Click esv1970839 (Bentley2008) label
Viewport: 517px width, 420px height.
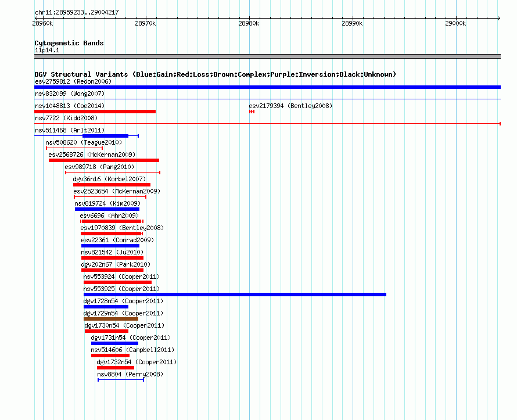click(122, 228)
